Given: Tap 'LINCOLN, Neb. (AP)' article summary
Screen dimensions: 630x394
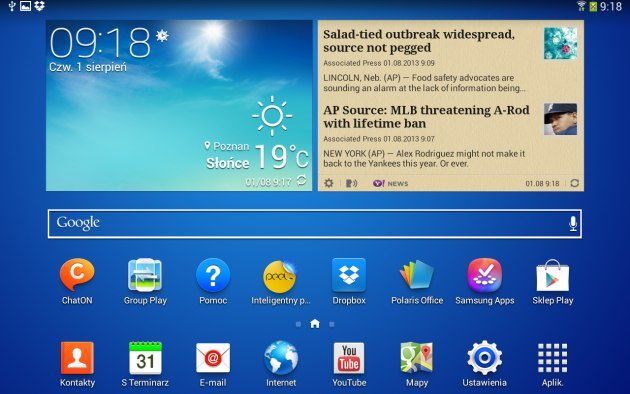Looking at the screenshot, I should 424,83.
